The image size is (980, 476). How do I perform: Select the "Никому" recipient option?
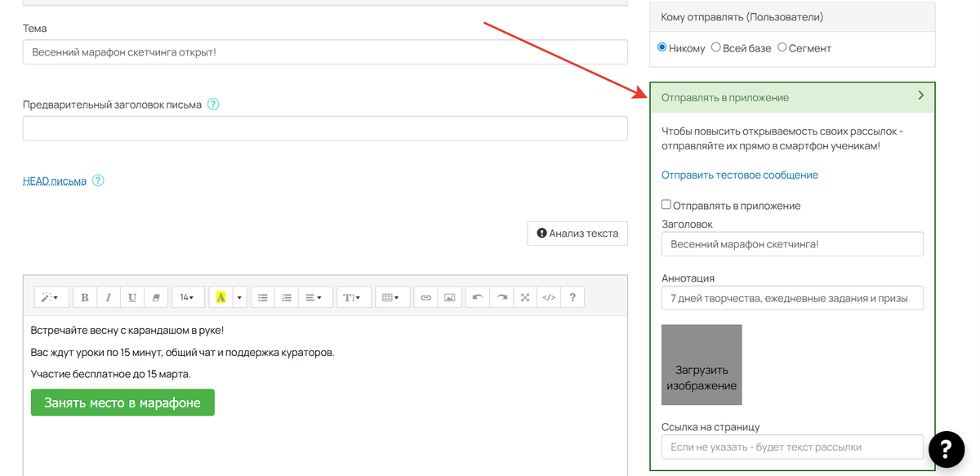coord(662,48)
